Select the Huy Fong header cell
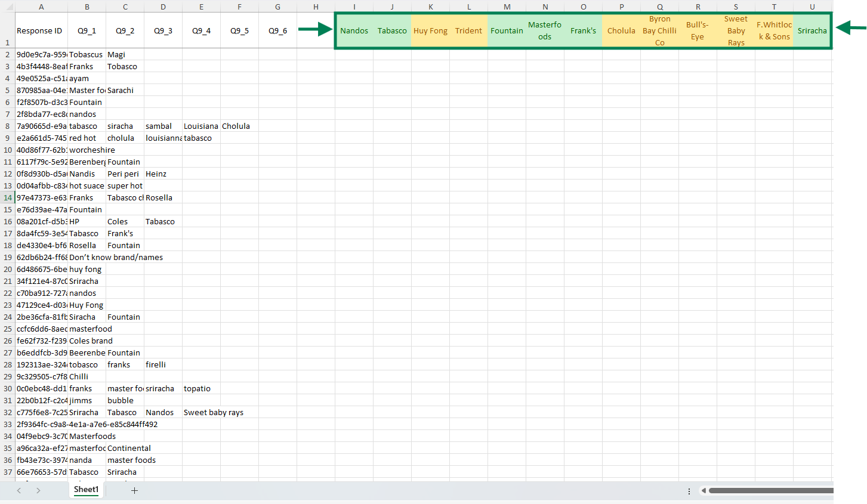This screenshot has width=867, height=504. point(430,30)
